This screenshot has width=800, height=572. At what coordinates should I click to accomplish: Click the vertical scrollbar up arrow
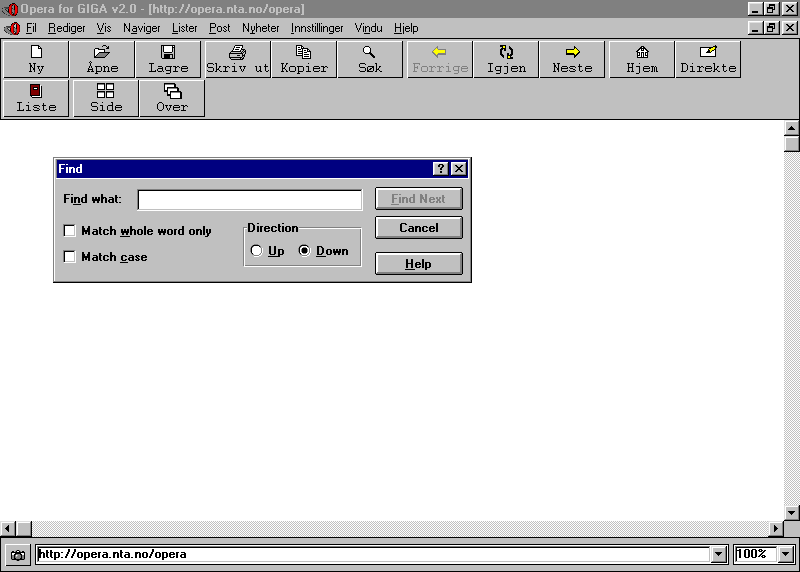click(791, 128)
